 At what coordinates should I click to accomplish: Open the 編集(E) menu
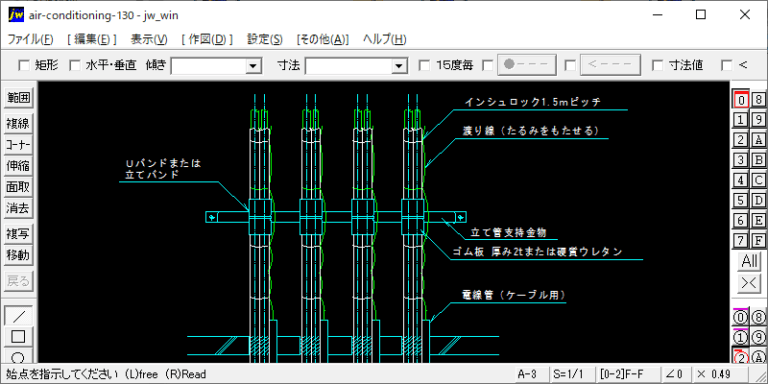point(92,39)
